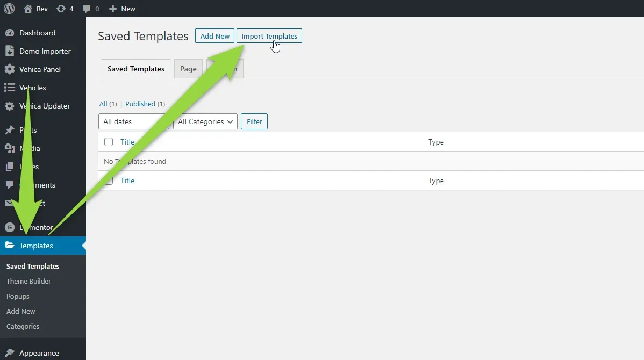The width and height of the screenshot is (644, 360).
Task: Open the WordPress logo menu
Action: click(x=9, y=9)
